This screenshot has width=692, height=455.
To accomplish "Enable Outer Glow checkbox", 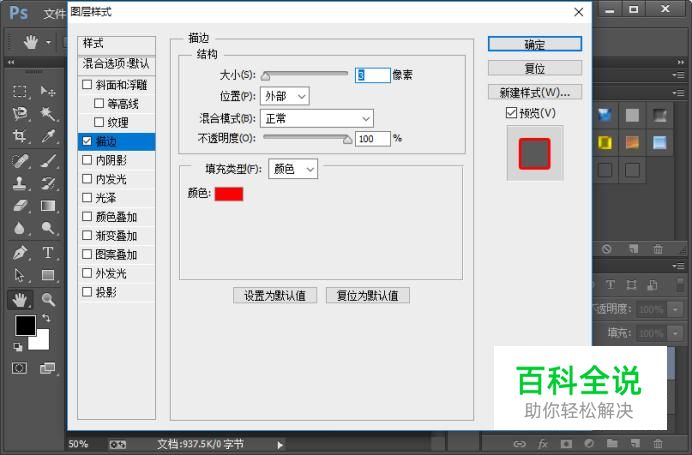I will 87,273.
